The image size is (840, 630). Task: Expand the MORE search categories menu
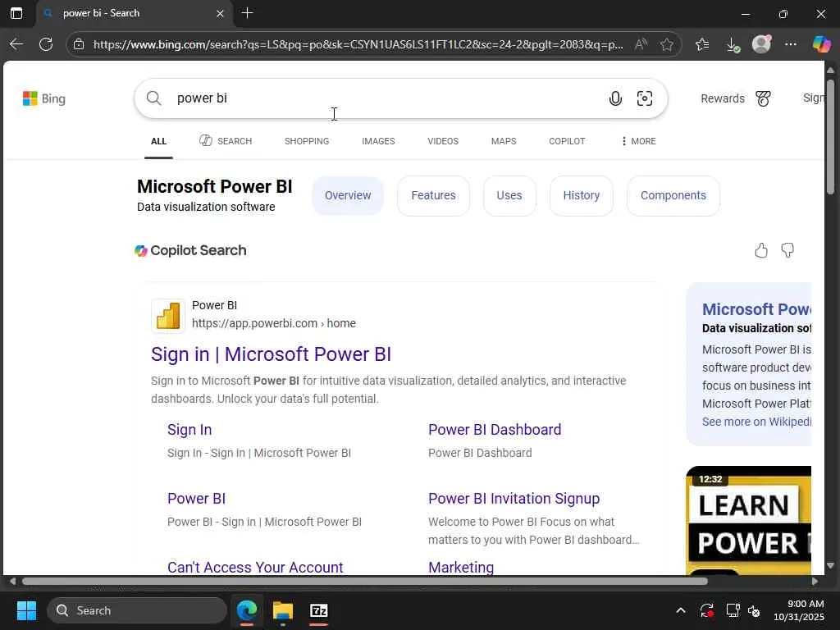tap(638, 141)
